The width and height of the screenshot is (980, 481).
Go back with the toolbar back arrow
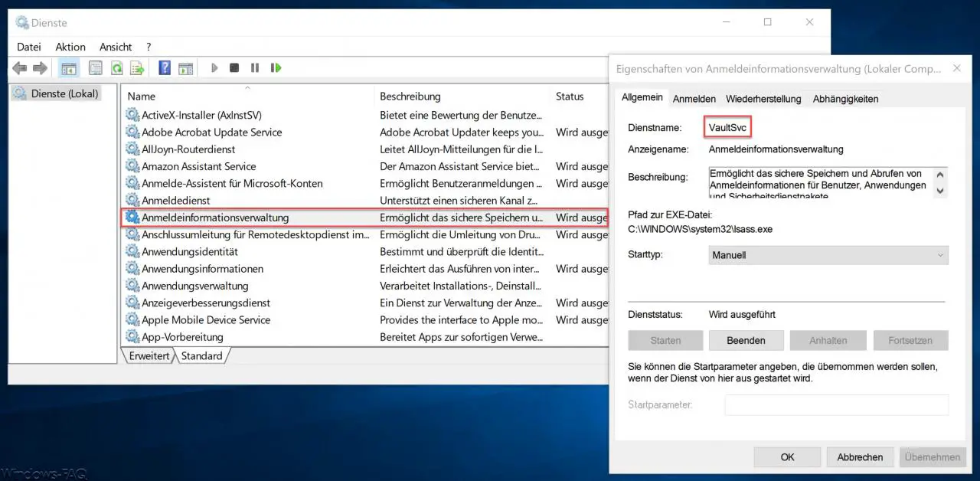point(20,68)
